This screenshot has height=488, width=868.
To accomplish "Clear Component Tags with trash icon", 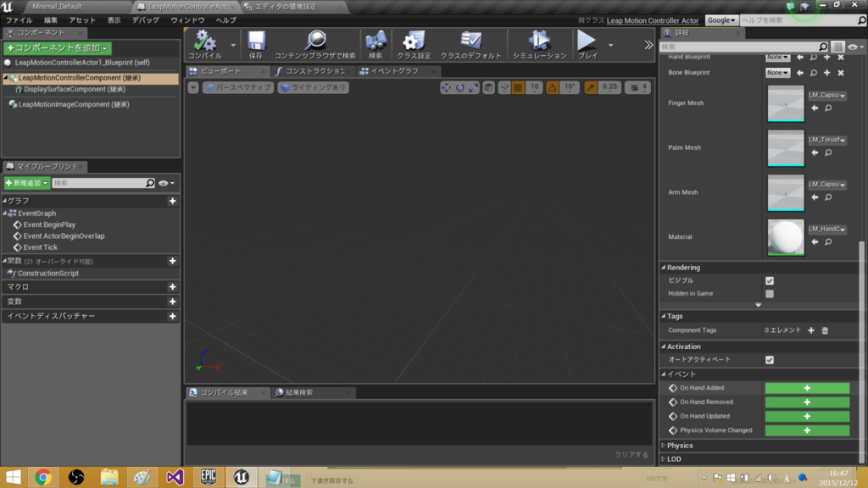I will pos(825,330).
